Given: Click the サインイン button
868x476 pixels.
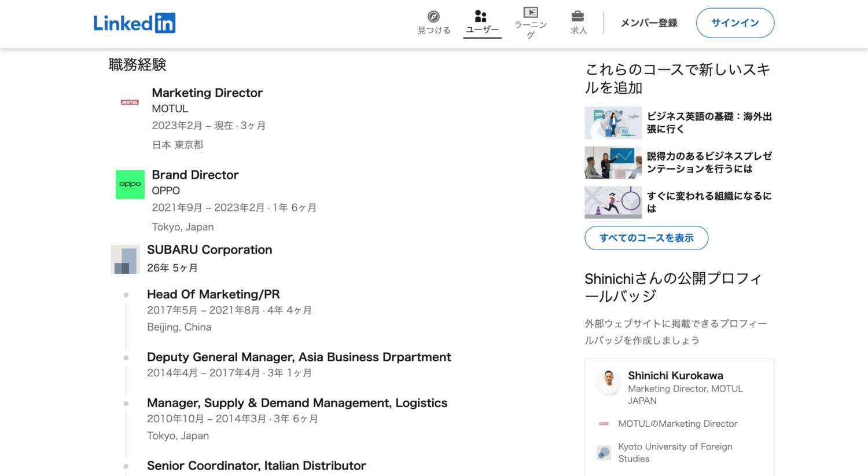Looking at the screenshot, I should click(735, 23).
